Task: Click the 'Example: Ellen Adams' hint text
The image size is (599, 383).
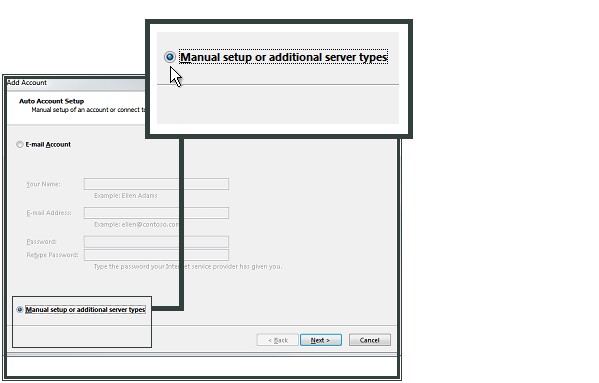Action: click(x=126, y=196)
